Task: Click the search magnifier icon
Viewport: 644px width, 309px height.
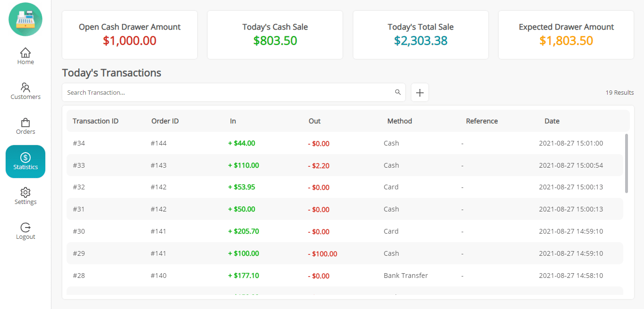Action: [x=398, y=92]
